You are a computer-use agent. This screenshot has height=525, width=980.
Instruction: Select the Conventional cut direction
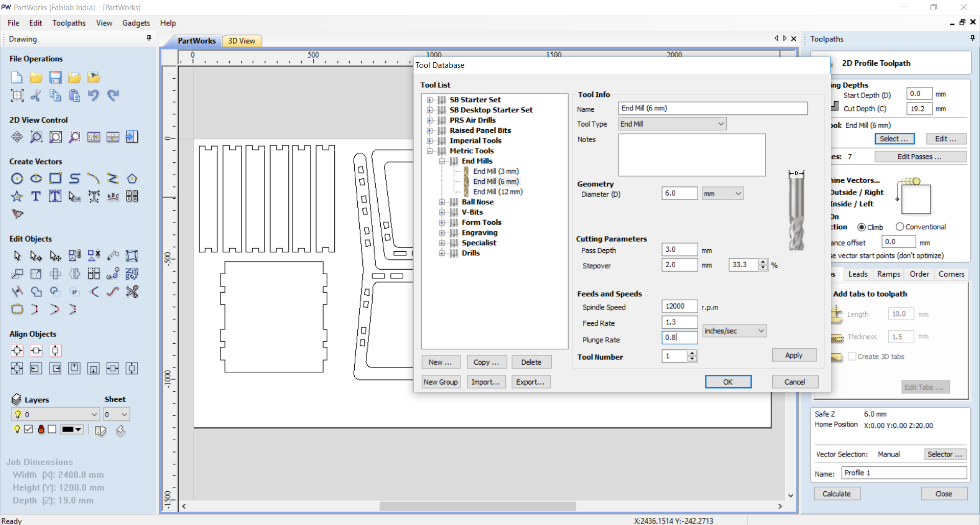click(x=900, y=227)
